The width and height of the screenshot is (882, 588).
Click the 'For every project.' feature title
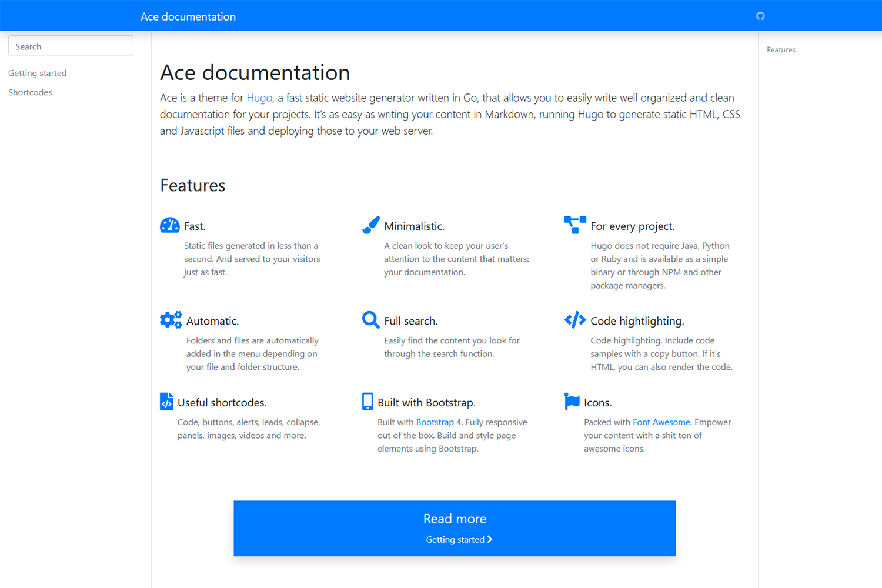tap(633, 226)
